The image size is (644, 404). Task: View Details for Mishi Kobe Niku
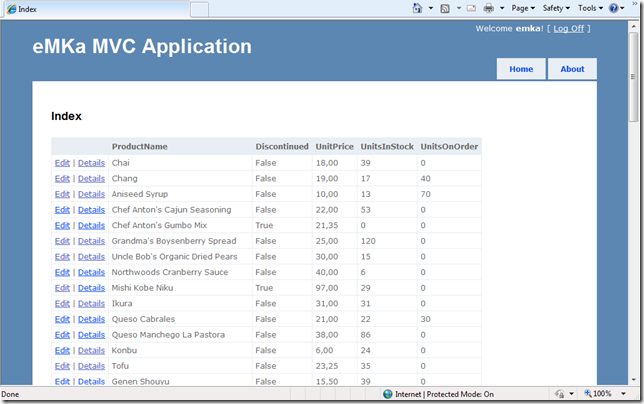click(x=91, y=288)
